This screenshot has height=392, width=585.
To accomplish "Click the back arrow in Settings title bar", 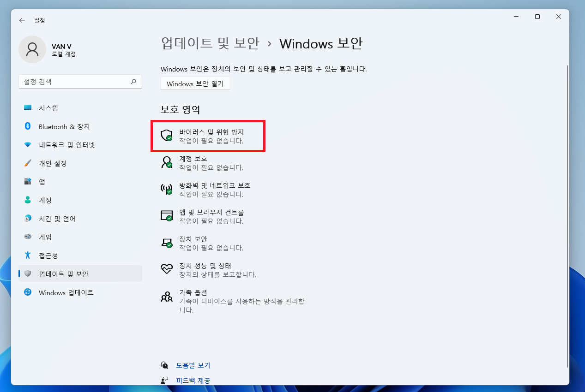I will 22,20.
